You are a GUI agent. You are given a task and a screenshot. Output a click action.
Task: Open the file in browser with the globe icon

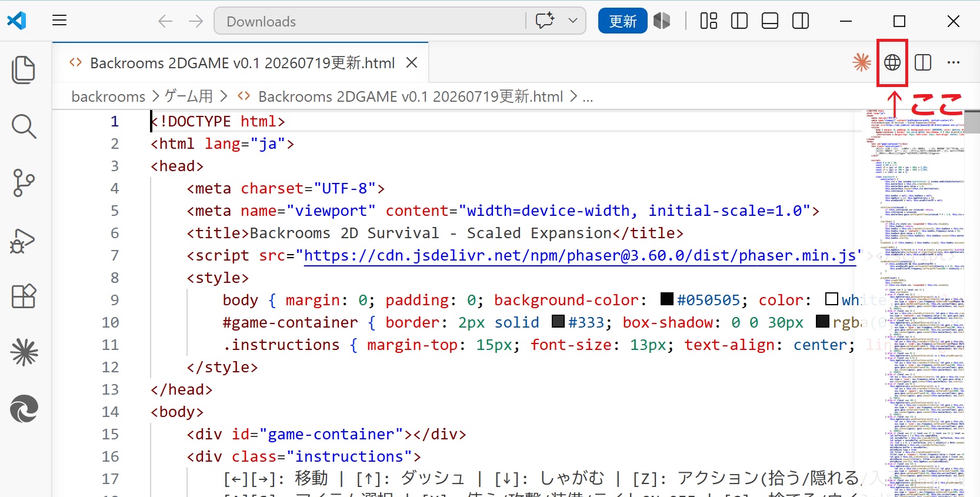pyautogui.click(x=892, y=62)
